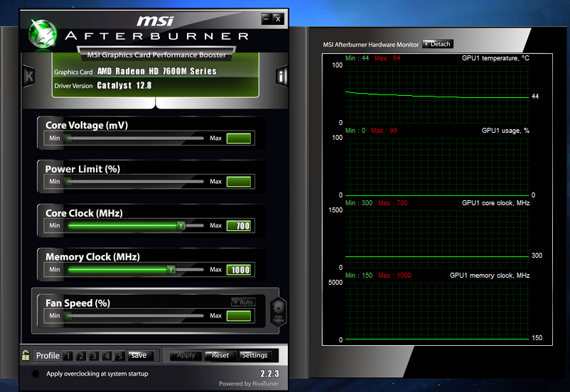Click the Core Clock (MHz) label
This screenshot has width=570, height=392.
84,213
